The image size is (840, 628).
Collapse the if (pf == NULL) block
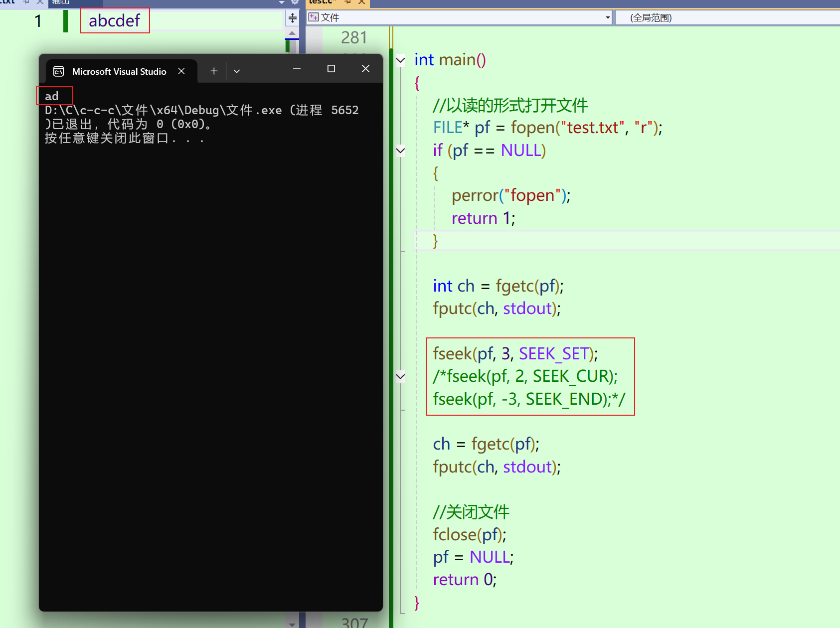tap(400, 151)
